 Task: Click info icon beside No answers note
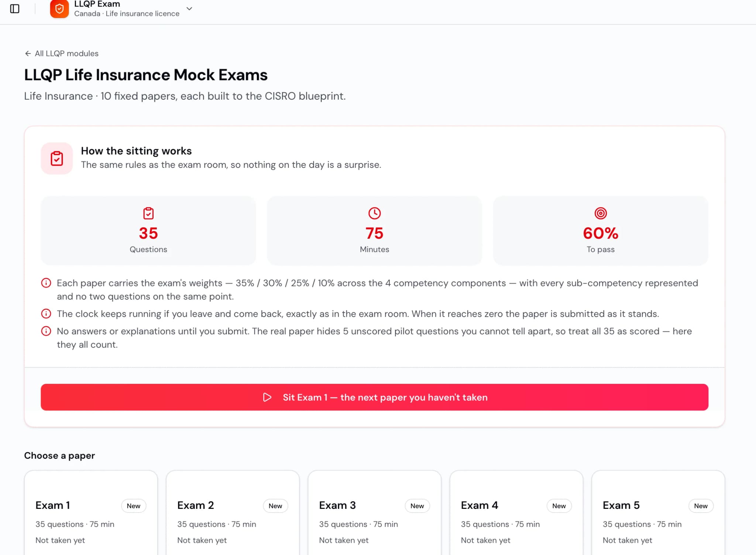(46, 331)
